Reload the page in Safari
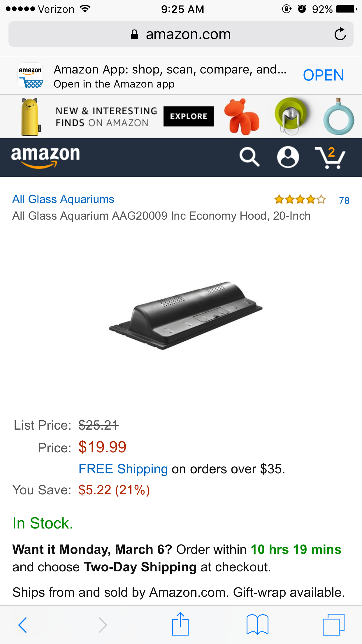 coord(340,34)
